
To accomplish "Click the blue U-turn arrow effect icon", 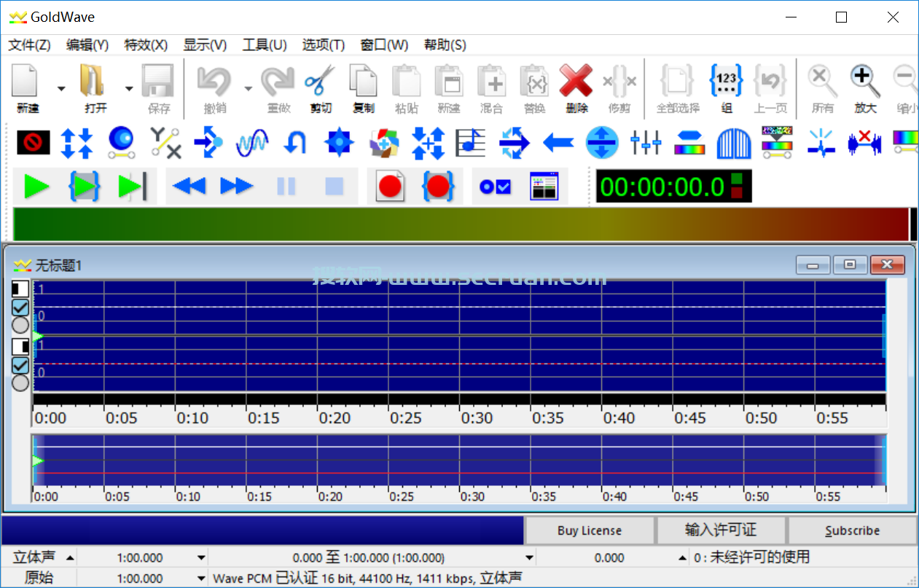I will point(295,142).
